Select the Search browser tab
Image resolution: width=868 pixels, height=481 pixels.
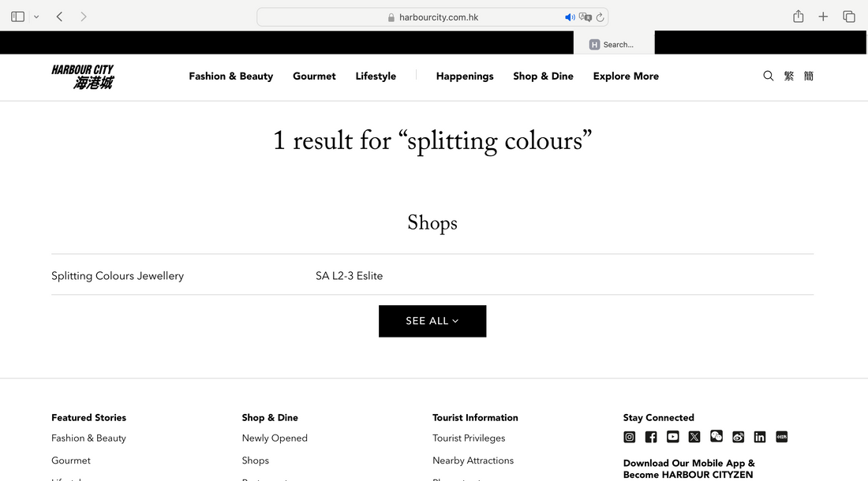(x=614, y=44)
